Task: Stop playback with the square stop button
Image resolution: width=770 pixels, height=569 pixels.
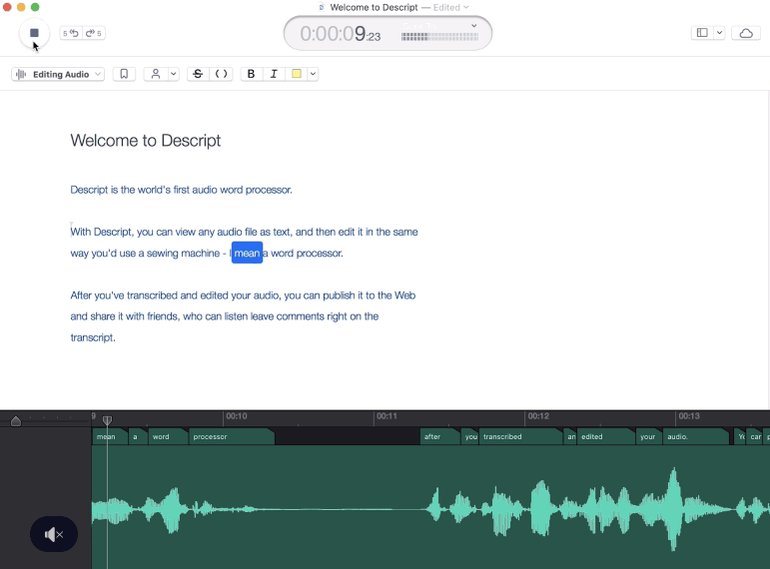Action: pos(34,33)
